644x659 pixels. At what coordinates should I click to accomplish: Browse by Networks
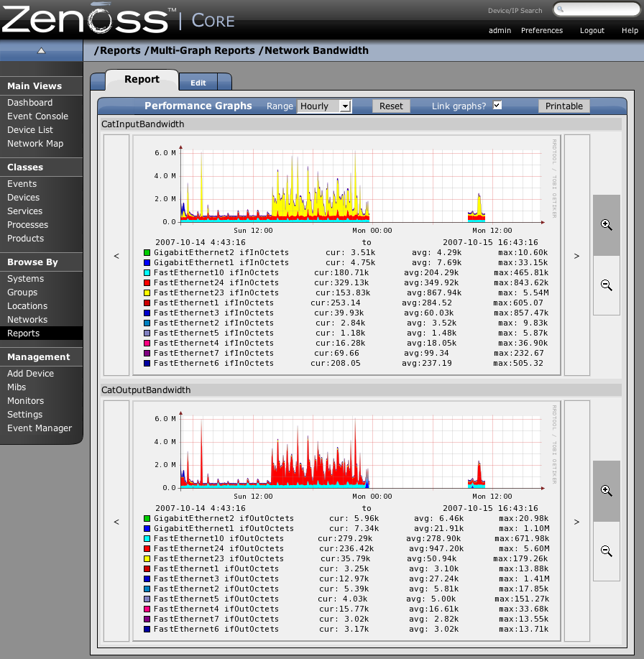click(27, 319)
